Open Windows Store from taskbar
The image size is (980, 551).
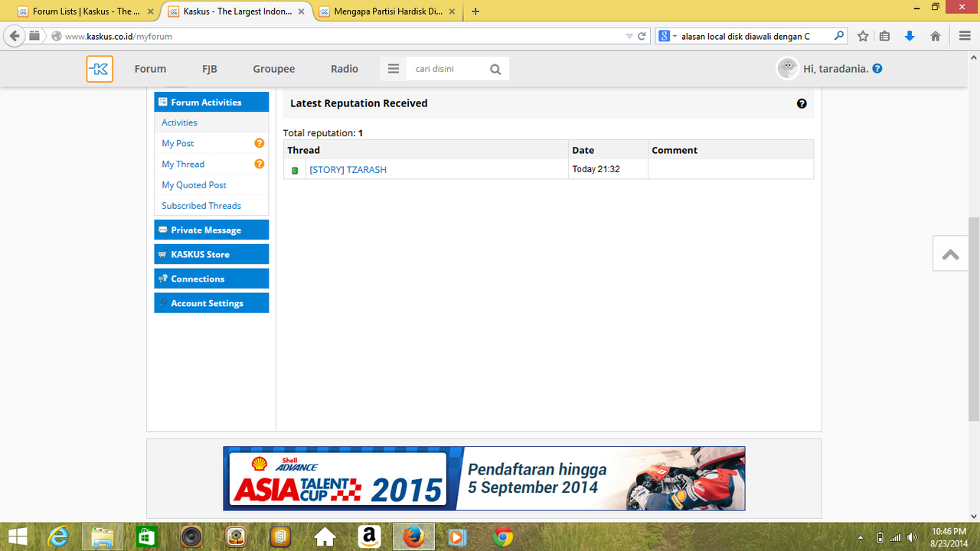[x=145, y=537]
